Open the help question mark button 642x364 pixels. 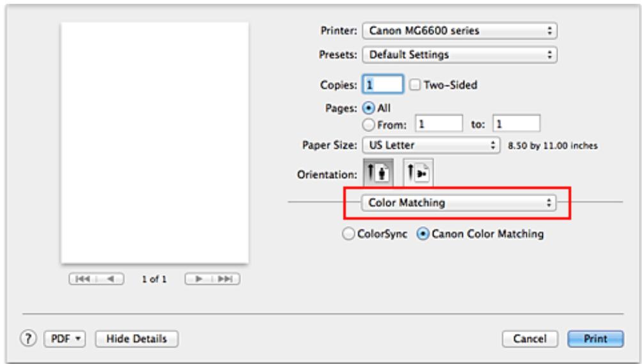pyautogui.click(x=28, y=338)
